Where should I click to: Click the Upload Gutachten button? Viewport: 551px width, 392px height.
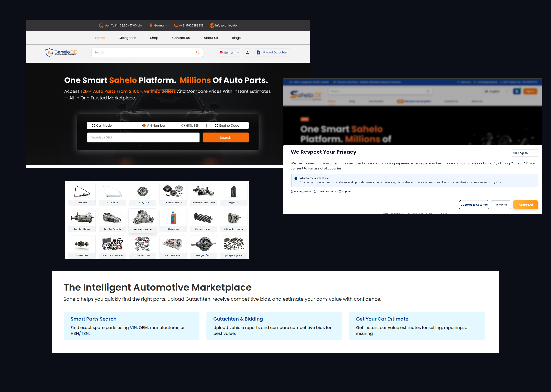click(272, 52)
